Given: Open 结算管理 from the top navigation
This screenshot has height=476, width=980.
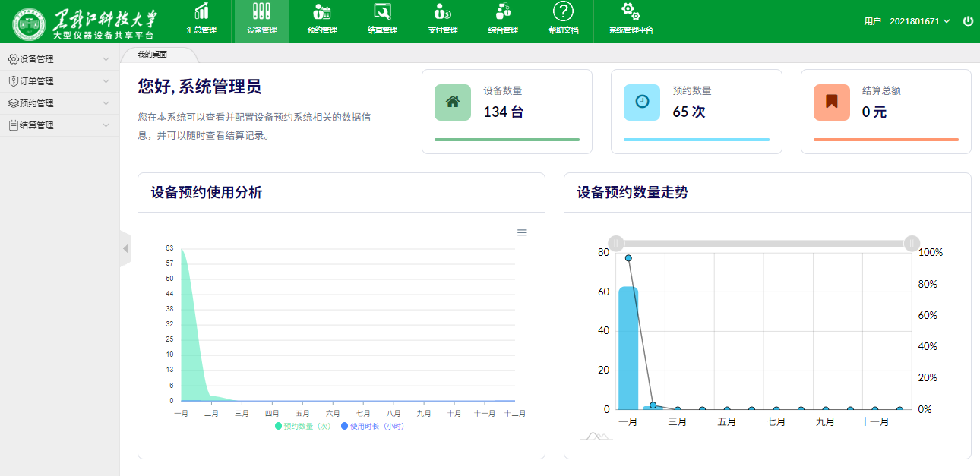Looking at the screenshot, I should tap(382, 20).
